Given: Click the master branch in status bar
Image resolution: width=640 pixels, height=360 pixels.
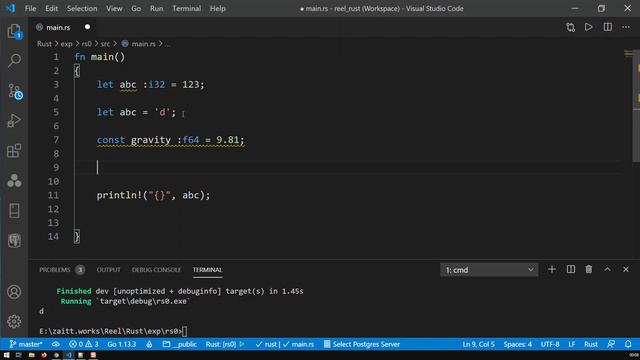Looking at the screenshot, I should [x=26, y=344].
